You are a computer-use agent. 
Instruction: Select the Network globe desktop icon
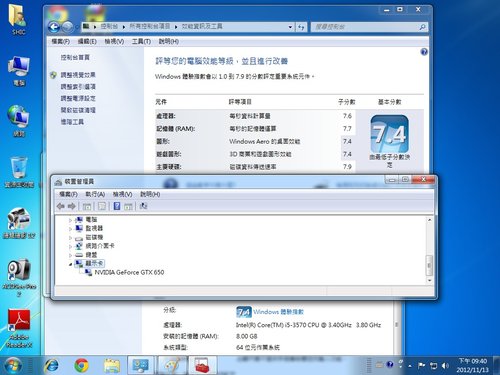(19, 121)
